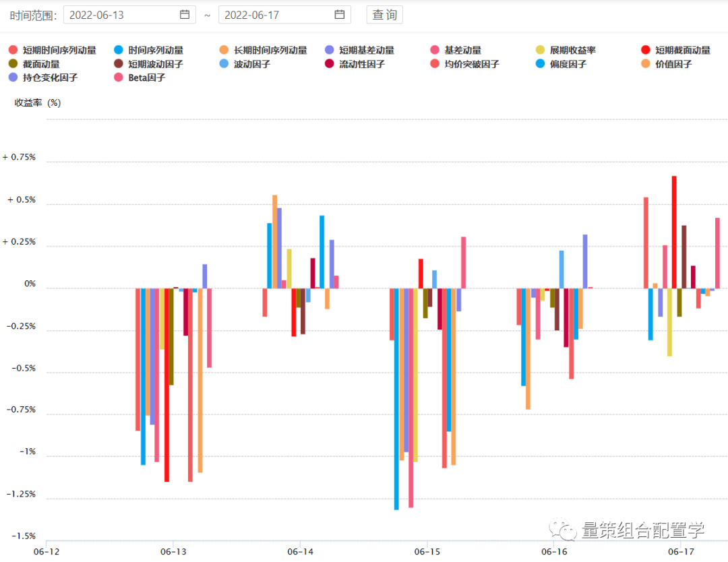The image size is (728, 562).
Task: Click the 06-13 x-axis label
Action: pos(173,552)
